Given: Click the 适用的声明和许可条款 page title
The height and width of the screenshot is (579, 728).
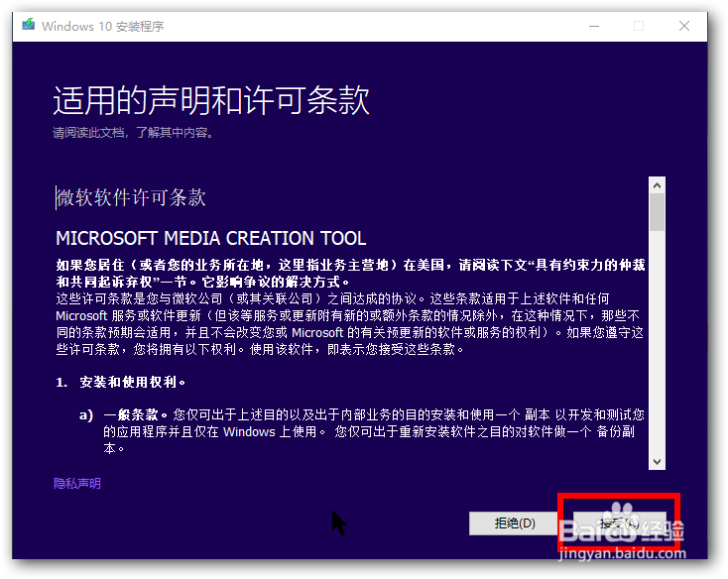Looking at the screenshot, I should tap(211, 100).
